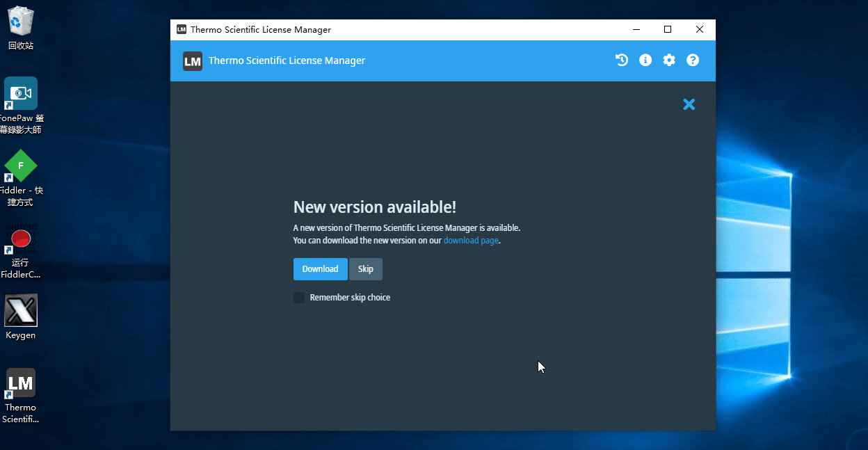Minimize the License Manager window
Screen dimensions: 868x450
click(636, 30)
